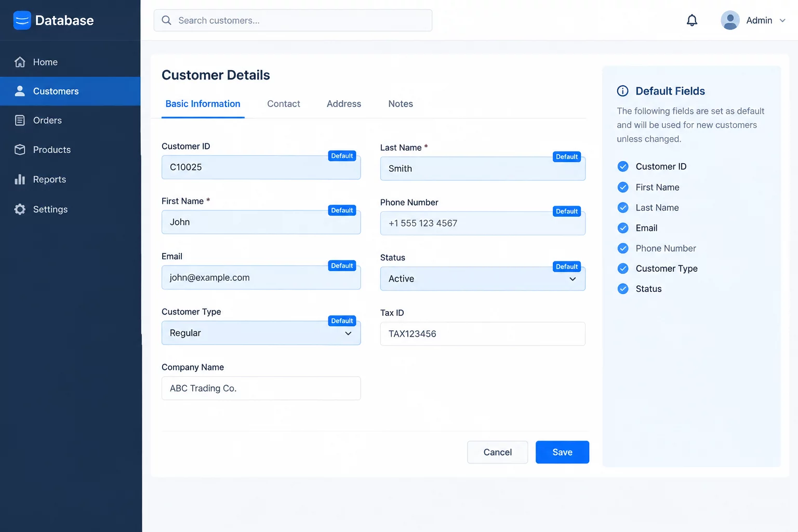Click the Customers person icon
The height and width of the screenshot is (532, 798).
20,91
